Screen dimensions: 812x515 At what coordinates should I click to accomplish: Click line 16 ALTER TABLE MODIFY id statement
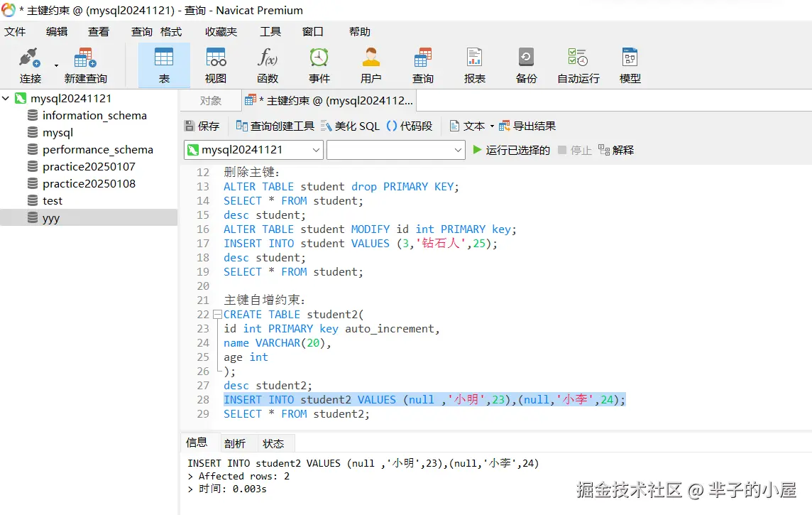coord(370,229)
